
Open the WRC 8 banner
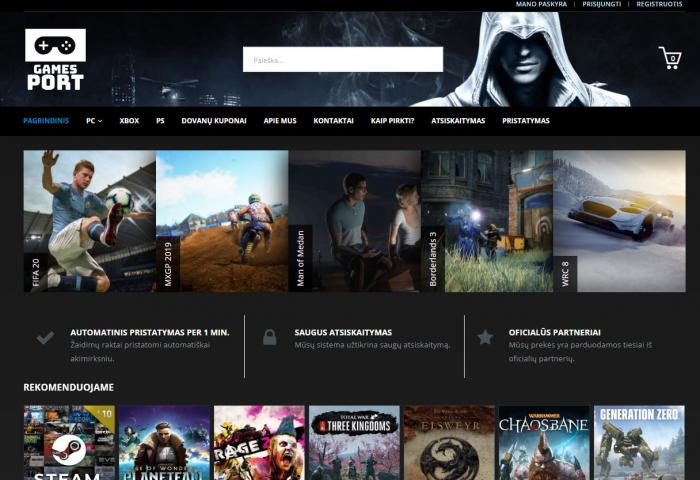619,221
